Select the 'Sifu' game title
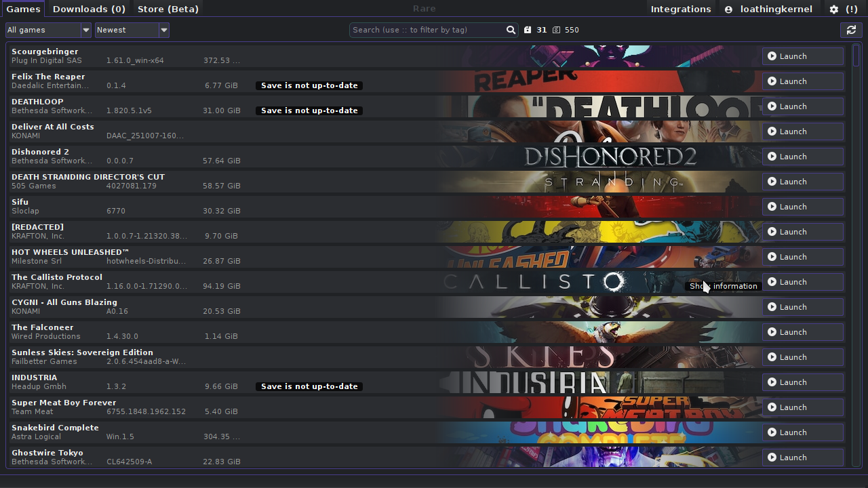 point(20,202)
